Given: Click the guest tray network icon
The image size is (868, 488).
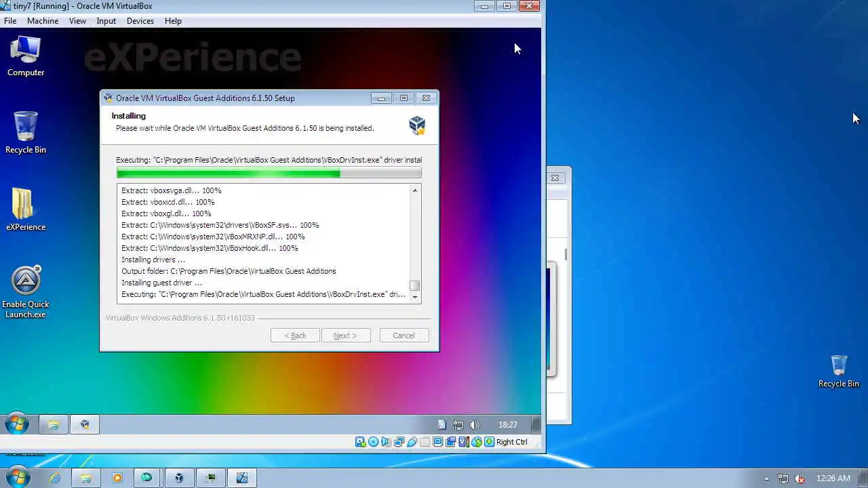Looking at the screenshot, I should [458, 425].
